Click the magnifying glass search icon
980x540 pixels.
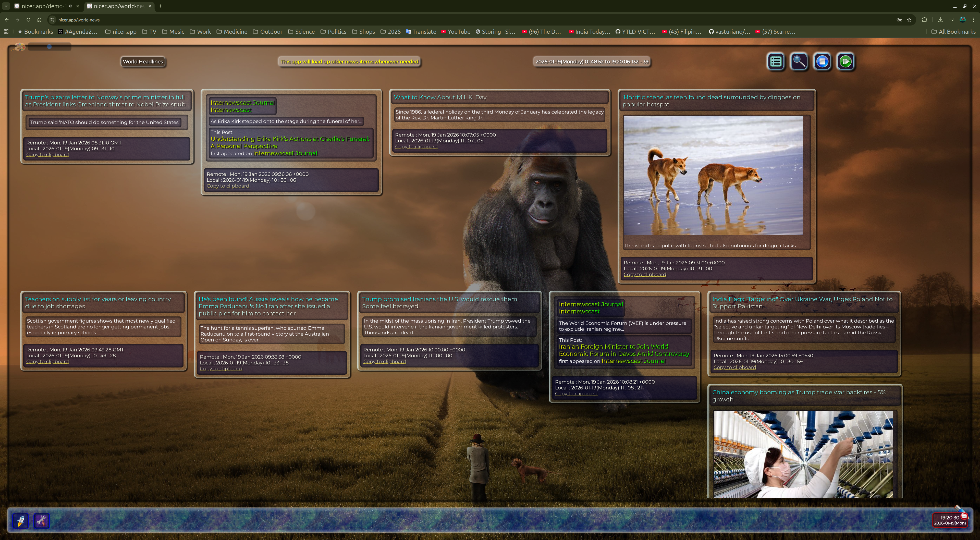click(x=799, y=61)
